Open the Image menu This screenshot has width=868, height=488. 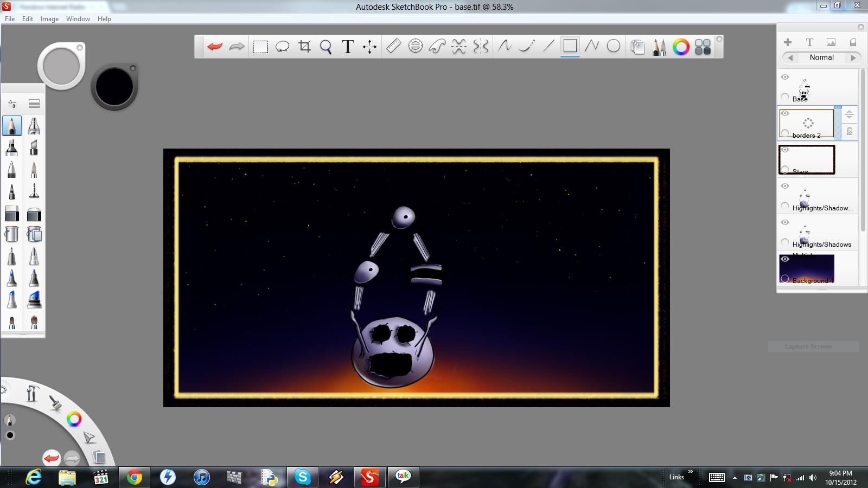(x=49, y=18)
